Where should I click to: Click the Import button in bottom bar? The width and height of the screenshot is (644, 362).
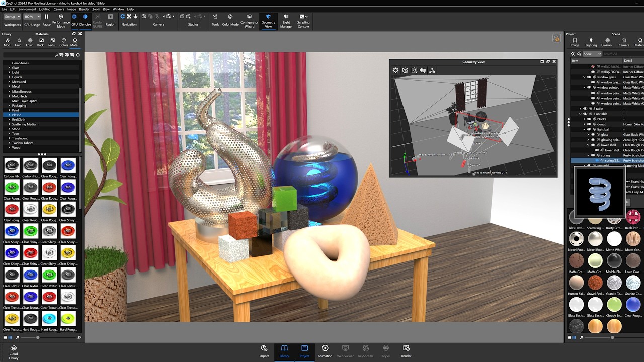pos(264,351)
